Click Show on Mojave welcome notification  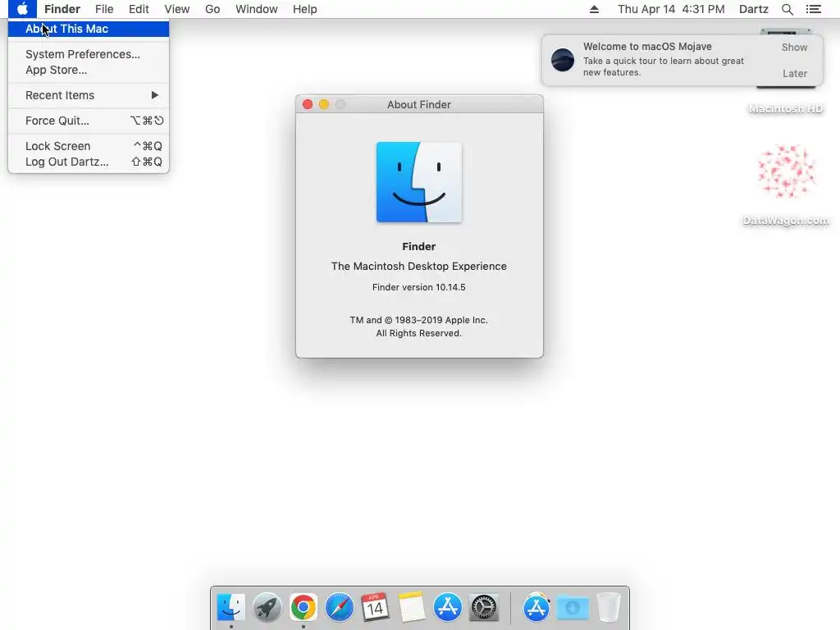point(794,47)
